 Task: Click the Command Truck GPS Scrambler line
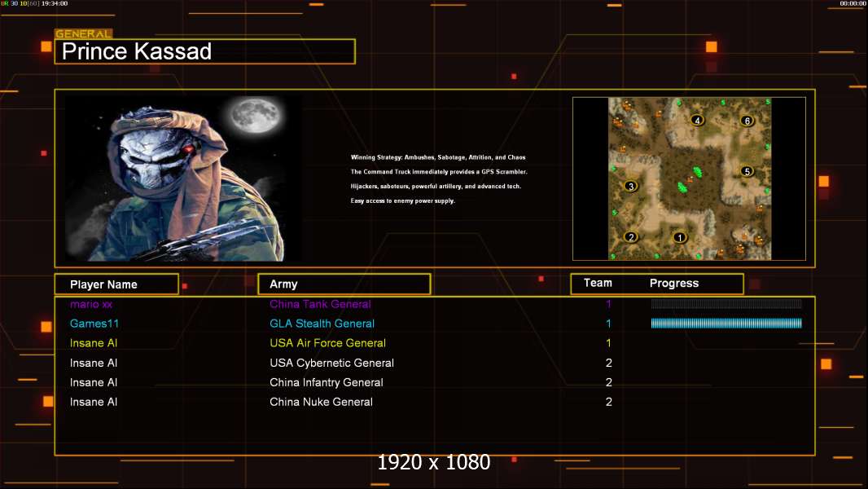[x=439, y=172]
